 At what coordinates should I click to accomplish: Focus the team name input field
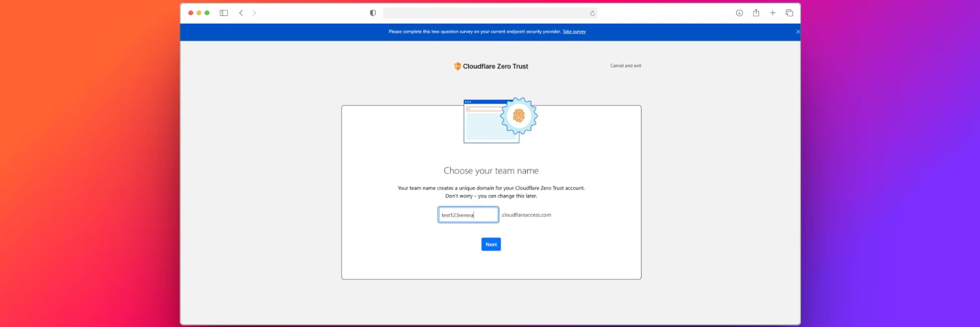click(x=468, y=215)
